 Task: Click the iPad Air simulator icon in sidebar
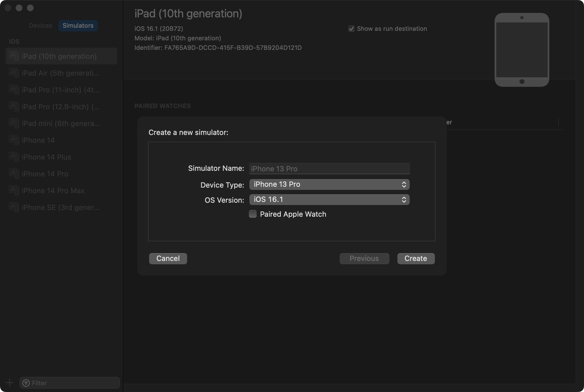[x=14, y=73]
